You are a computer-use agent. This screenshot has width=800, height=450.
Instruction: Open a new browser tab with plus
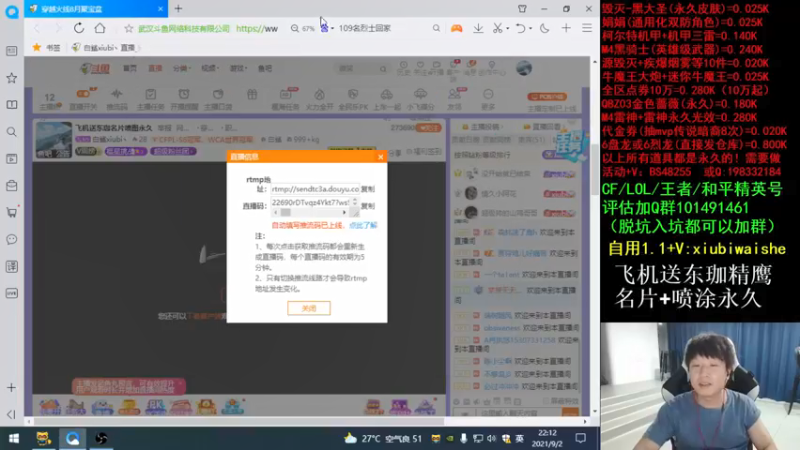click(178, 9)
